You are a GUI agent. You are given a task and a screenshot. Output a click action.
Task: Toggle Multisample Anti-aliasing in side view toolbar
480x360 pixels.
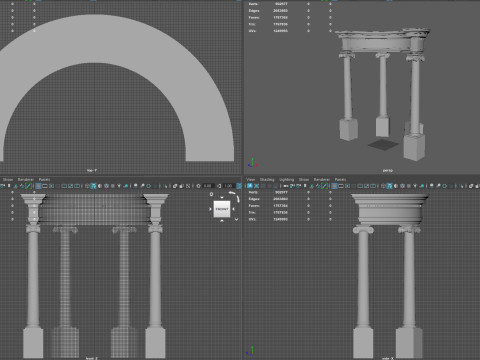tap(445, 186)
